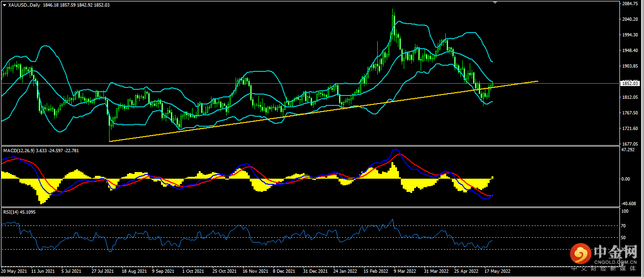
Task: Click the 47.292 MACD scale value
Action: point(629,149)
